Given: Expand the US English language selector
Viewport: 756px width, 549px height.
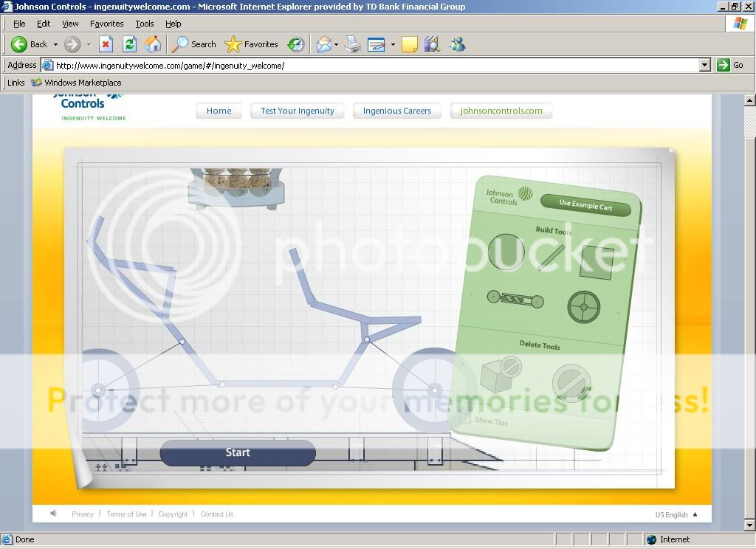Looking at the screenshot, I should [x=676, y=515].
